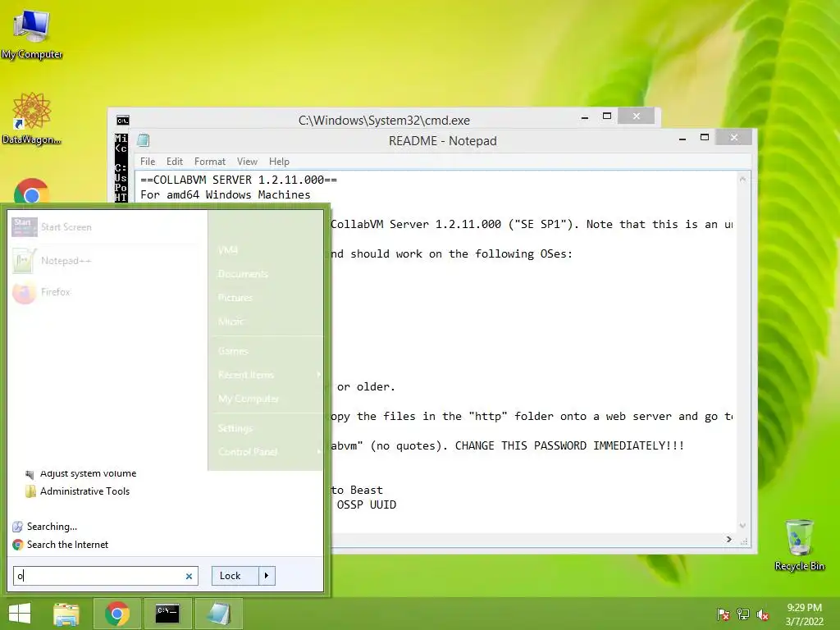Click Notepad horizontal scrollbar right arrow
Image resolution: width=840 pixels, height=630 pixels.
tap(728, 540)
